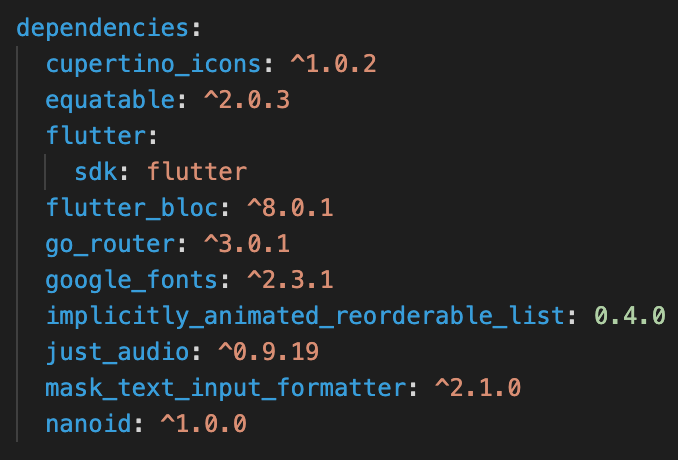This screenshot has height=460, width=678.
Task: Click the mask_text_input_formatter version ^2.1.0
Action: pos(478,387)
